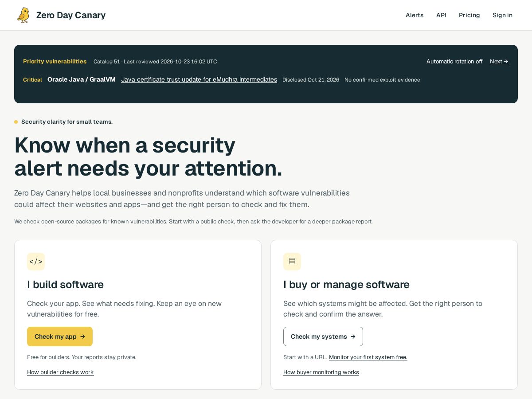The image size is (532, 399).
Task: Click the code brackets icon above I build software
Action: [x=36, y=262]
